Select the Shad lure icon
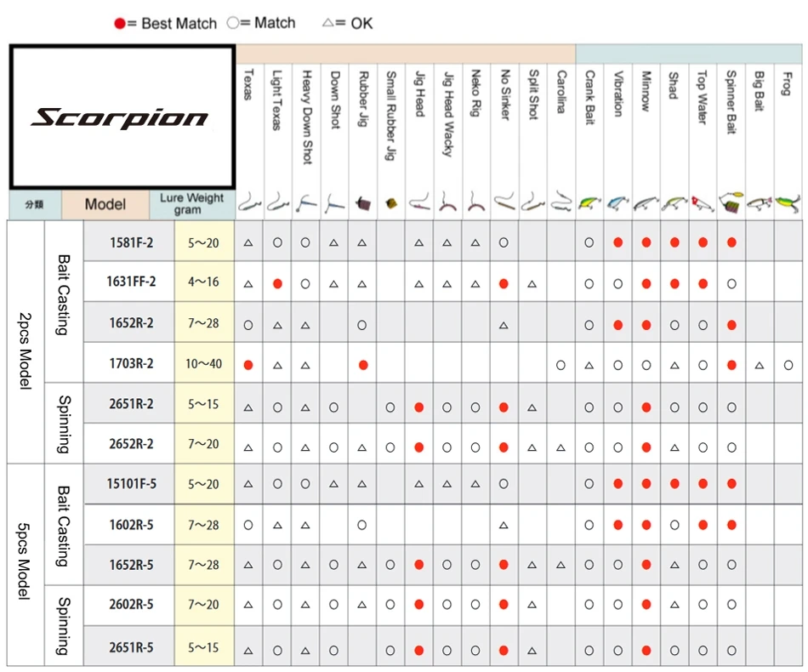This screenshot has width=808, height=672. tap(674, 203)
